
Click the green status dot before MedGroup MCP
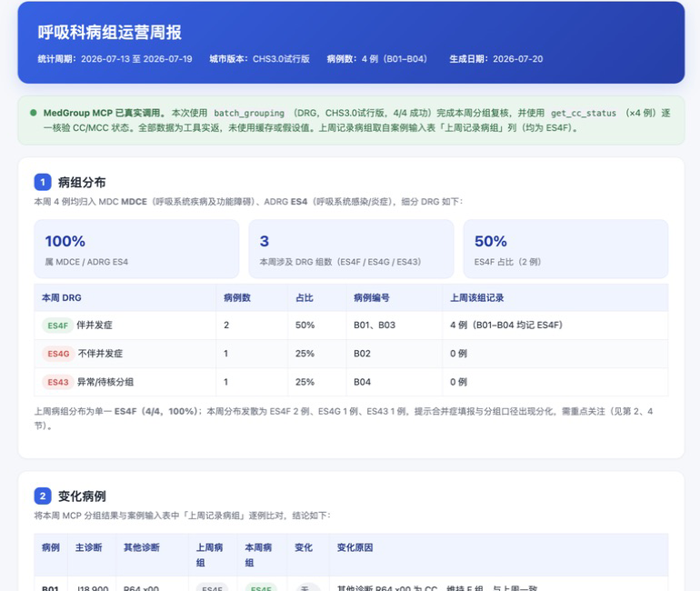click(x=33, y=113)
